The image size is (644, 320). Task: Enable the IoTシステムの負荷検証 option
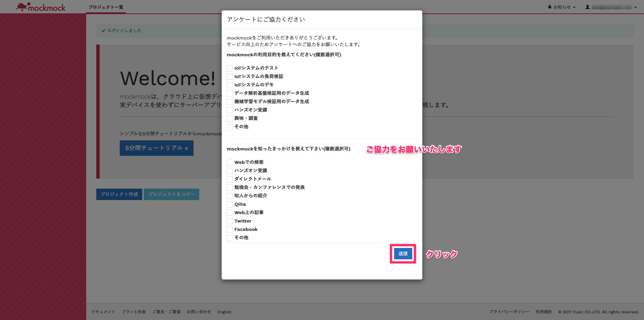229,76
